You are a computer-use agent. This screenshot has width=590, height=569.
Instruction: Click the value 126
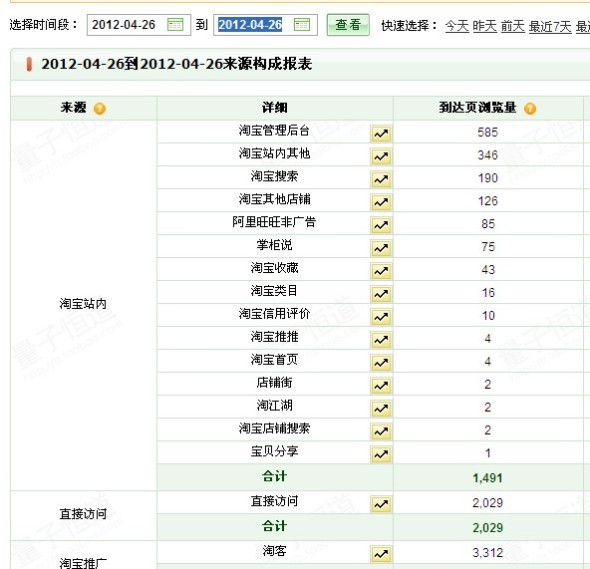coord(488,201)
